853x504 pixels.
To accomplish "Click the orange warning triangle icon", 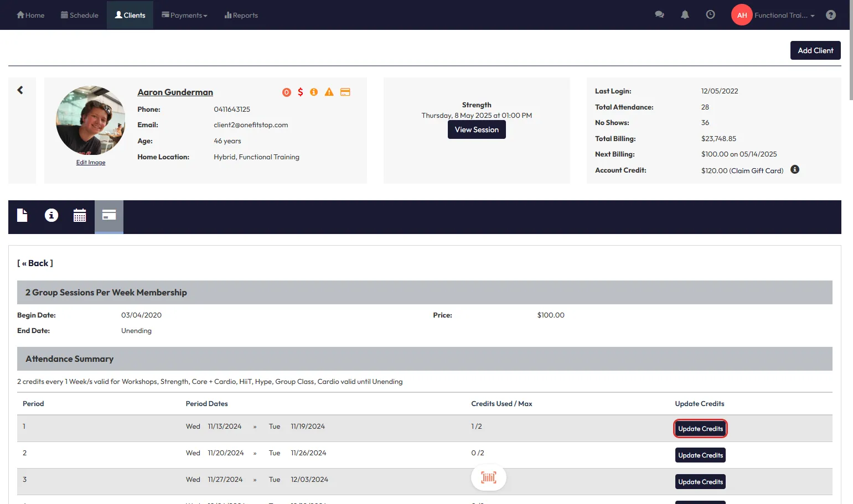I will 329,92.
